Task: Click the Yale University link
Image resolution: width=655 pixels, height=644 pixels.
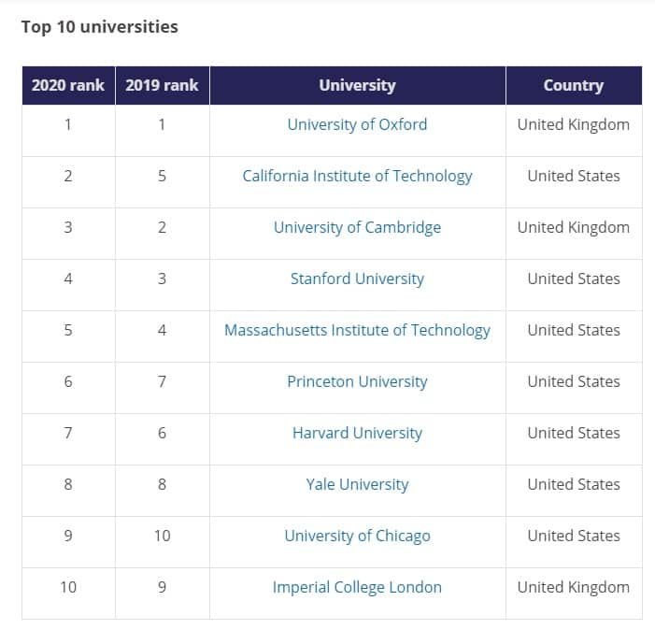Action: tap(357, 484)
